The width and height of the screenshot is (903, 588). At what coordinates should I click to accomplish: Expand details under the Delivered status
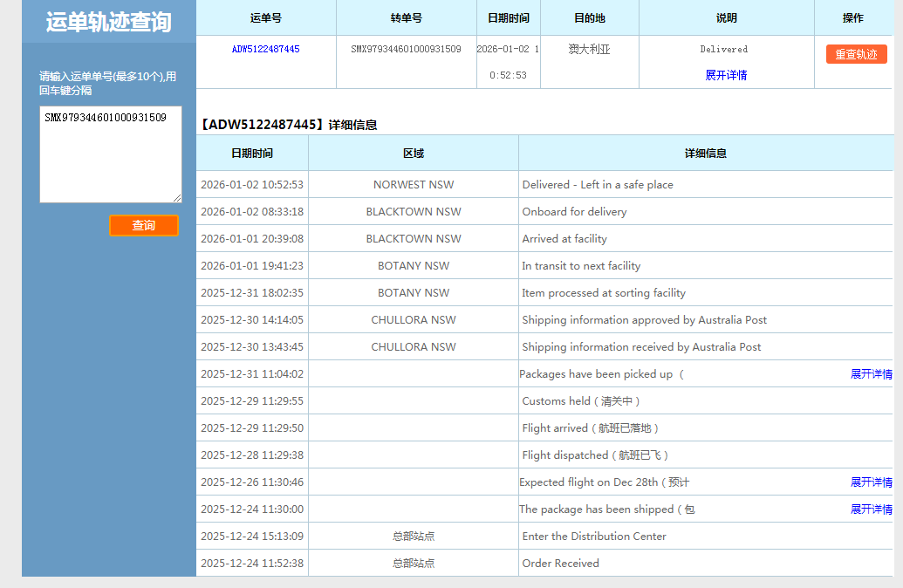[x=726, y=75]
